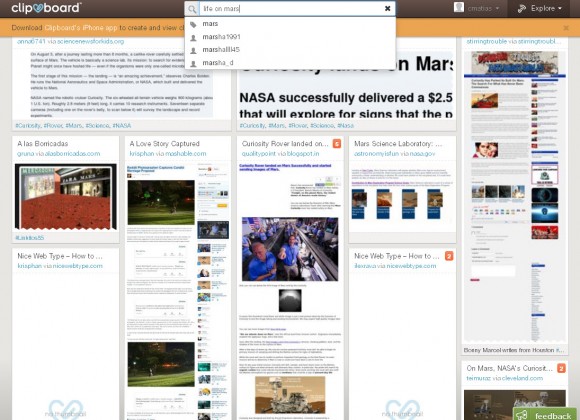Screen dimensions: 580x420
Task: Open the mashable.com source link
Action: pos(186,154)
